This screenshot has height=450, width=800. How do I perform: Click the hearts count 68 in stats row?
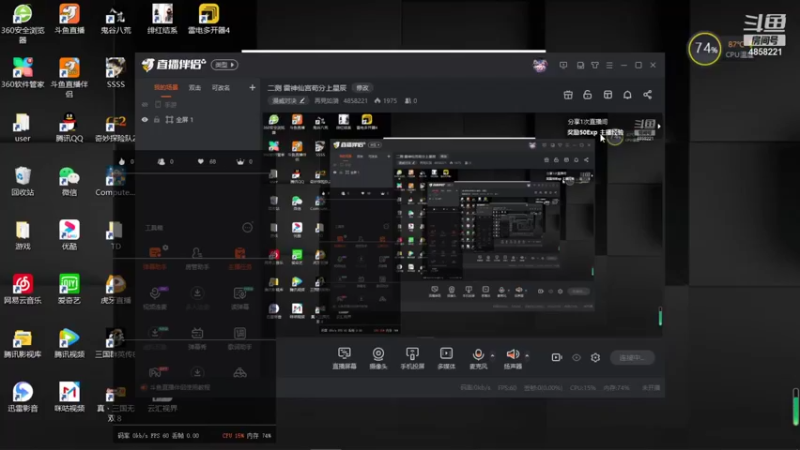click(x=207, y=161)
